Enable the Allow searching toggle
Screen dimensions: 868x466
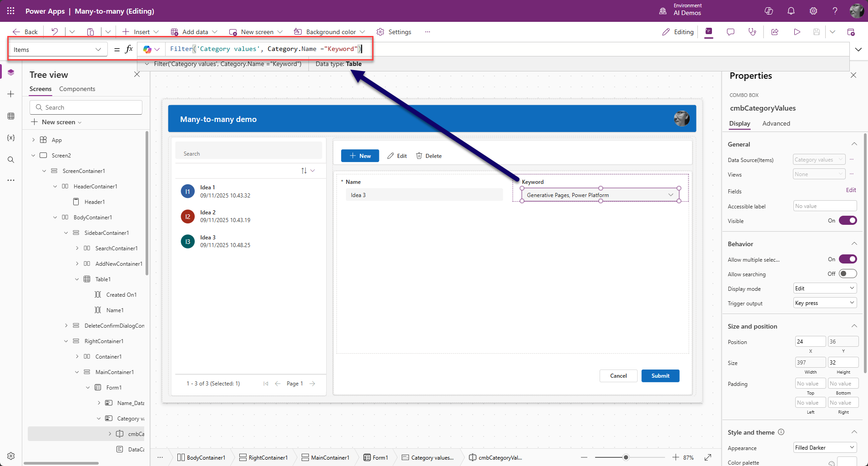(x=848, y=274)
